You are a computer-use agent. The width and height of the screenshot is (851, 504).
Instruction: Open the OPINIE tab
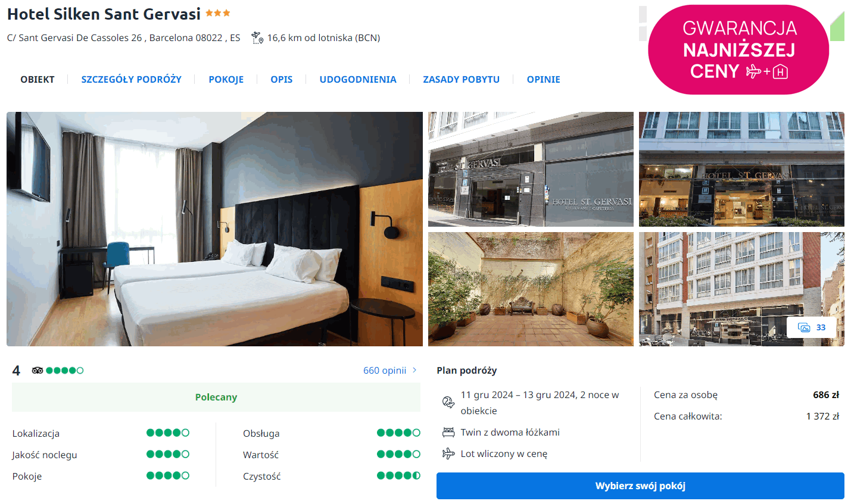tap(544, 79)
